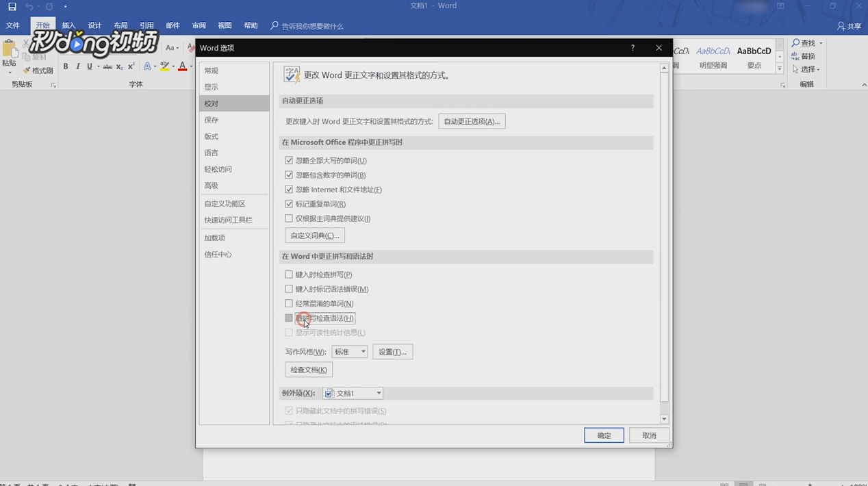Uncheck 忽略全部大写的单词(U)
This screenshot has height=486, width=868.
(289, 160)
